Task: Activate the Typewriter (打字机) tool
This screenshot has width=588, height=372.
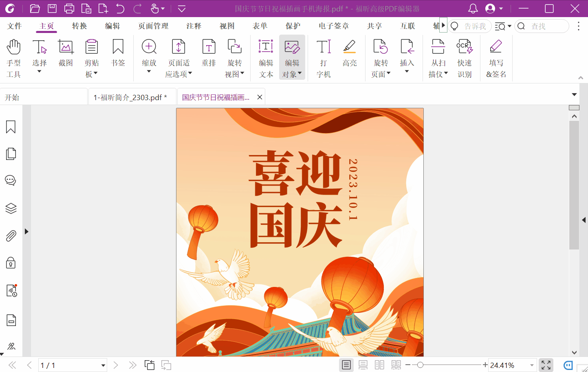Action: [324, 58]
